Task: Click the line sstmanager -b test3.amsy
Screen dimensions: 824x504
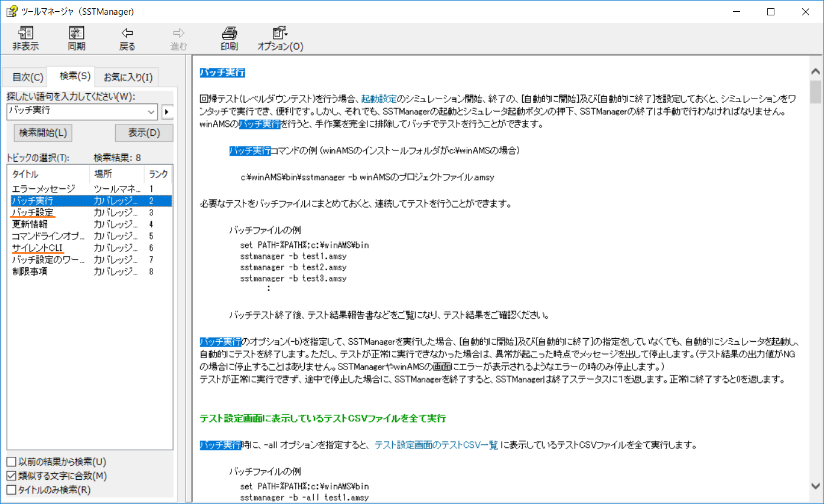Action: pyautogui.click(x=294, y=278)
